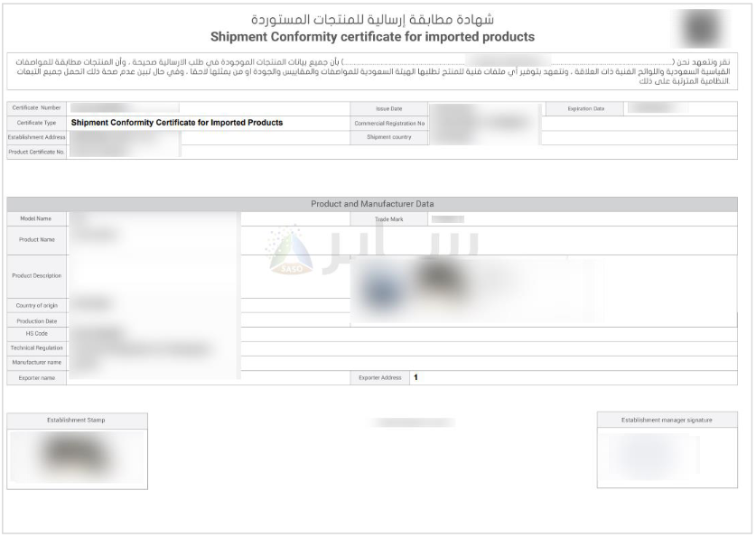The width and height of the screenshot is (756, 537).
Task: Click the Arabic declaration paragraph
Action: click(x=372, y=71)
